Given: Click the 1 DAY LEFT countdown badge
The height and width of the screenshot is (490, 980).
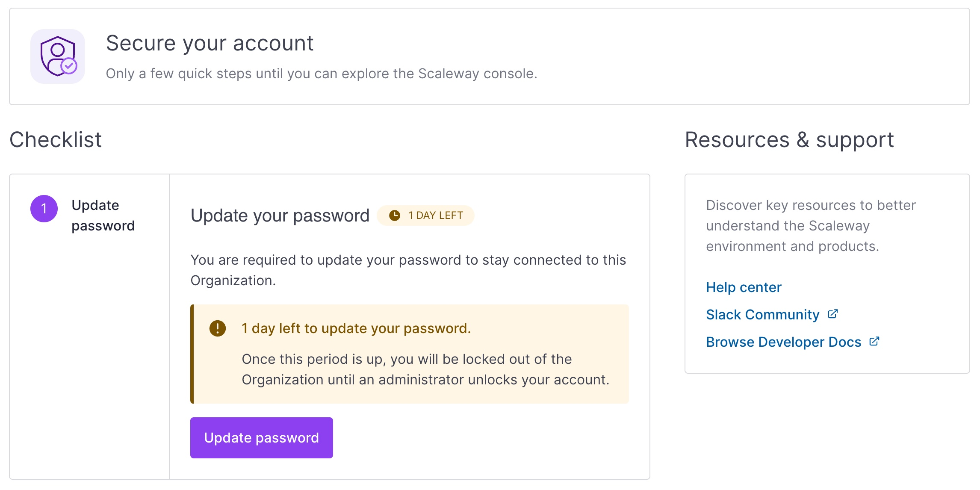Looking at the screenshot, I should (425, 215).
